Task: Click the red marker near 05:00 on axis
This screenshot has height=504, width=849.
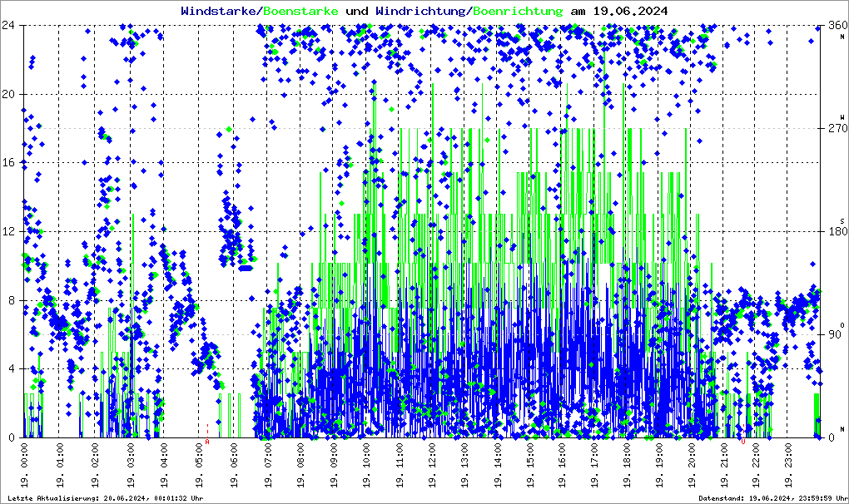Action: pos(207,442)
